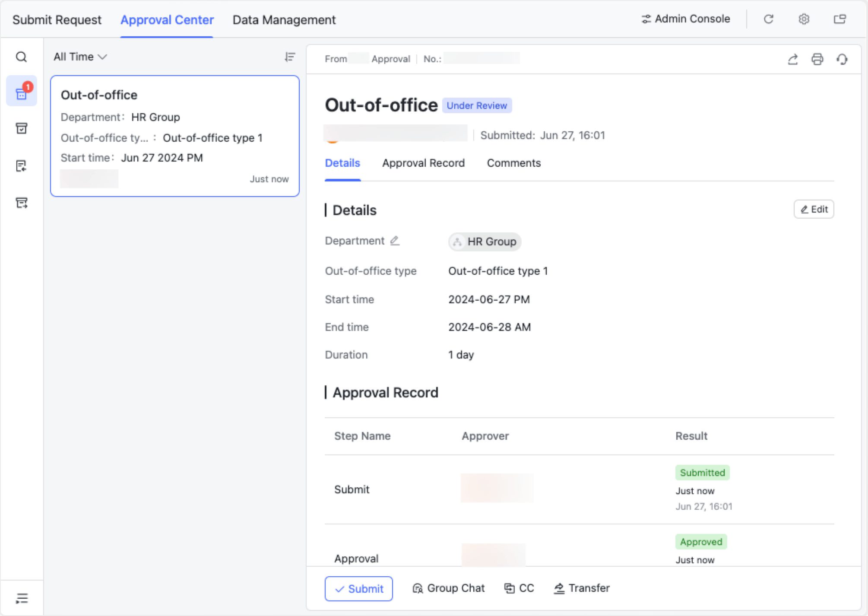The image size is (868, 616).
Task: Click the Submit approval button
Action: coord(358,588)
